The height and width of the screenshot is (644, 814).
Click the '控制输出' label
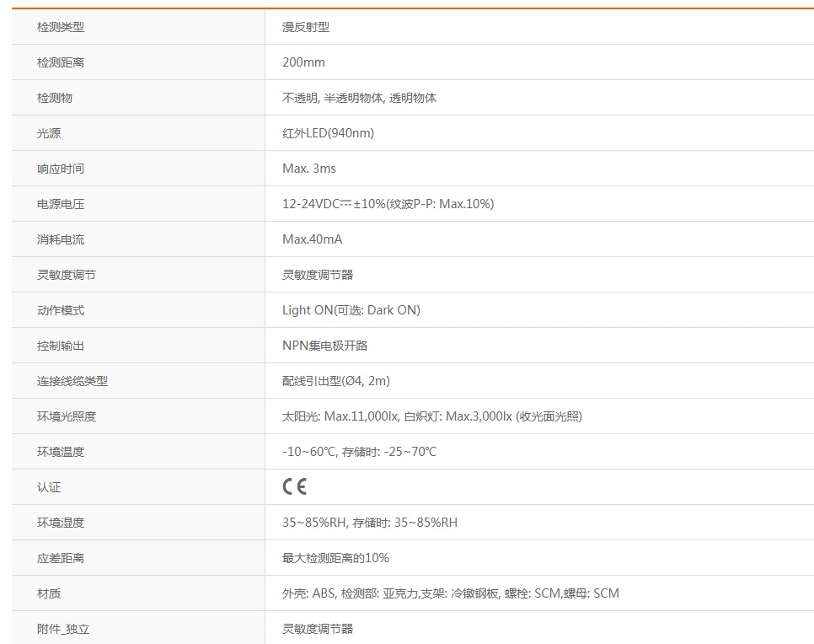(x=60, y=346)
